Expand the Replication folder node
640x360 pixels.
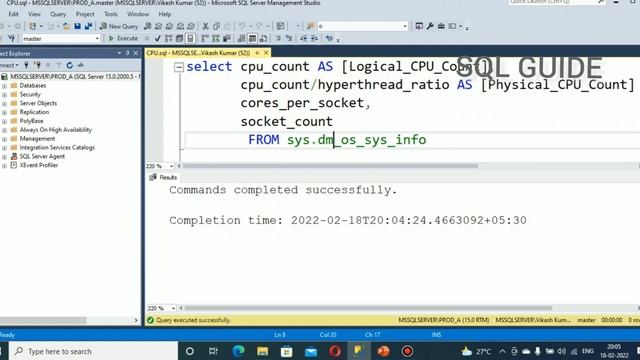[4, 112]
